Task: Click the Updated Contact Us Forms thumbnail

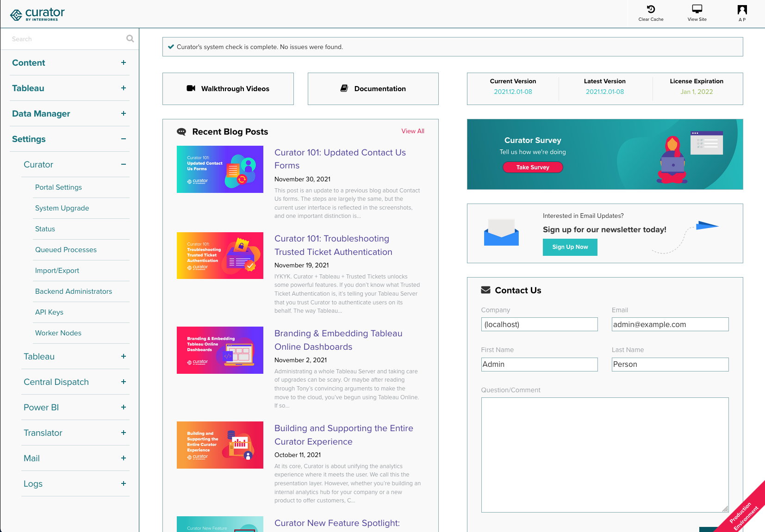Action: (220, 169)
